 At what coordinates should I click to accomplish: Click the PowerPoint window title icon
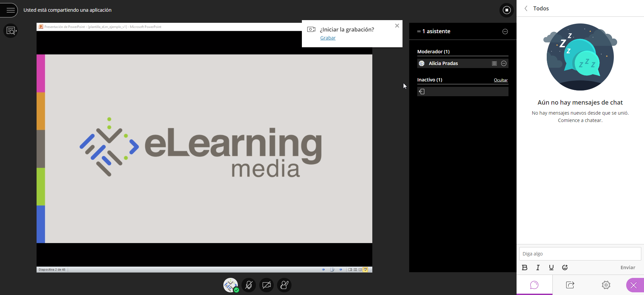41,27
